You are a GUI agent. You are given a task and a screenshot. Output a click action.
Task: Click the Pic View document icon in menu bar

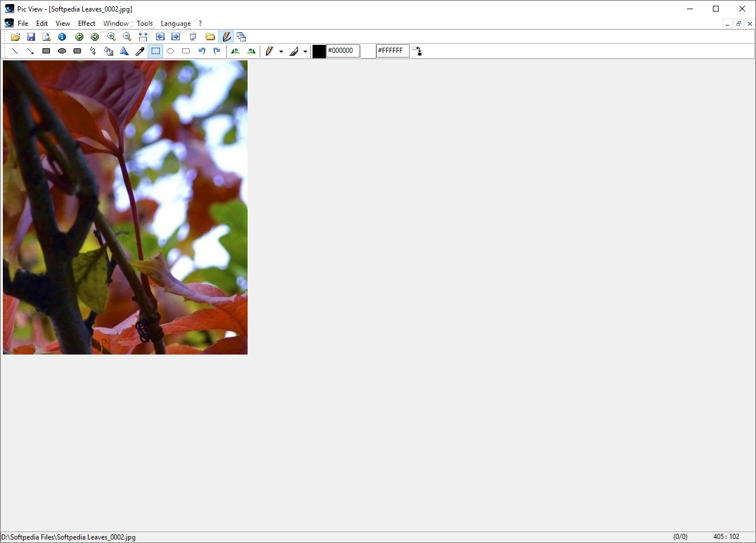coord(9,24)
